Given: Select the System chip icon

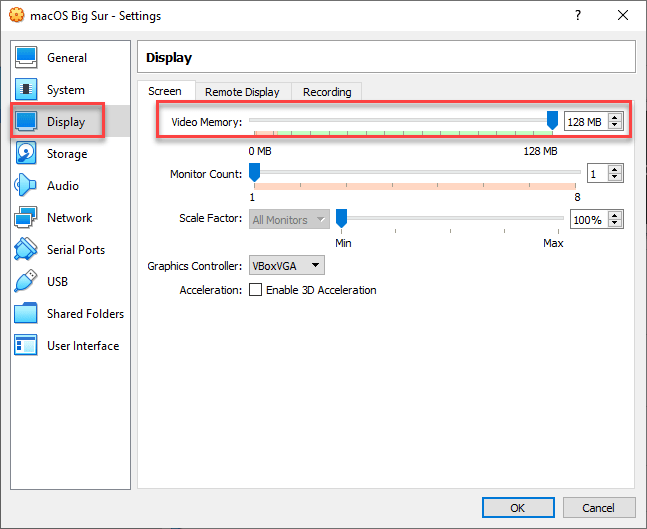Looking at the screenshot, I should click(27, 90).
